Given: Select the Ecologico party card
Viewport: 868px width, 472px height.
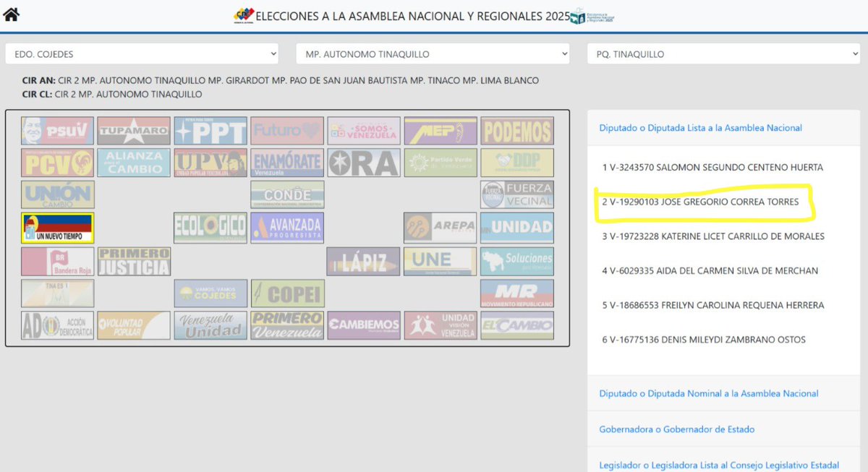Looking at the screenshot, I should [210, 227].
